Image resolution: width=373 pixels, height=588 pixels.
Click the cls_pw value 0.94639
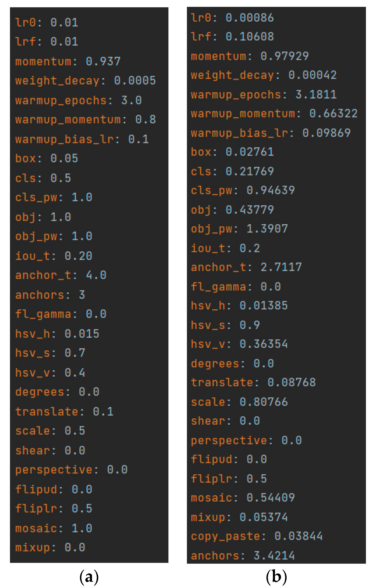[270, 190]
